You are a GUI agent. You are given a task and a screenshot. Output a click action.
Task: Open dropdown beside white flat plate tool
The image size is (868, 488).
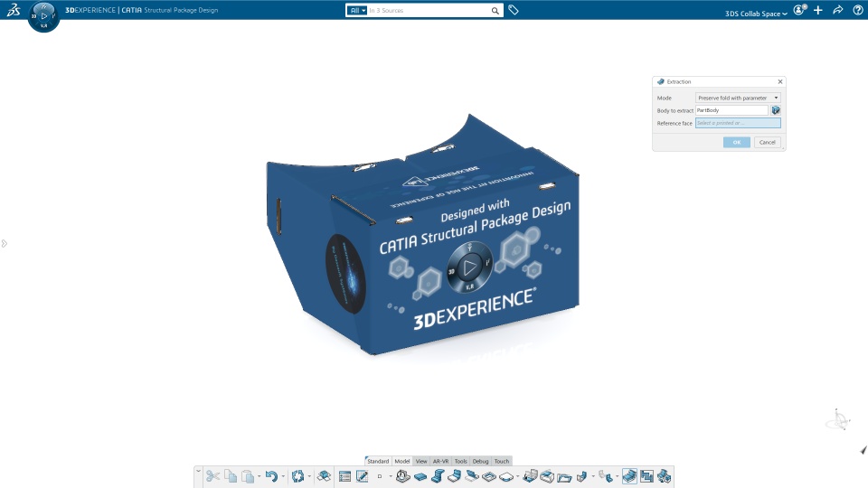517,476
